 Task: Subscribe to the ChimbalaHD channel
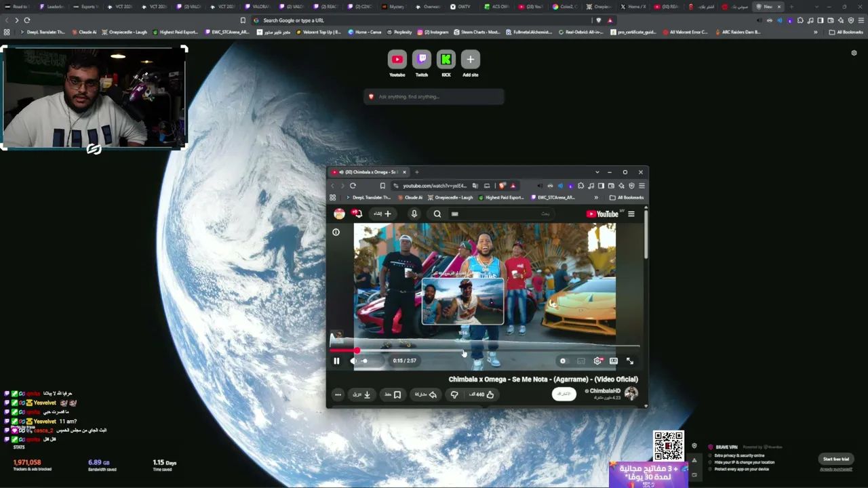coord(564,394)
